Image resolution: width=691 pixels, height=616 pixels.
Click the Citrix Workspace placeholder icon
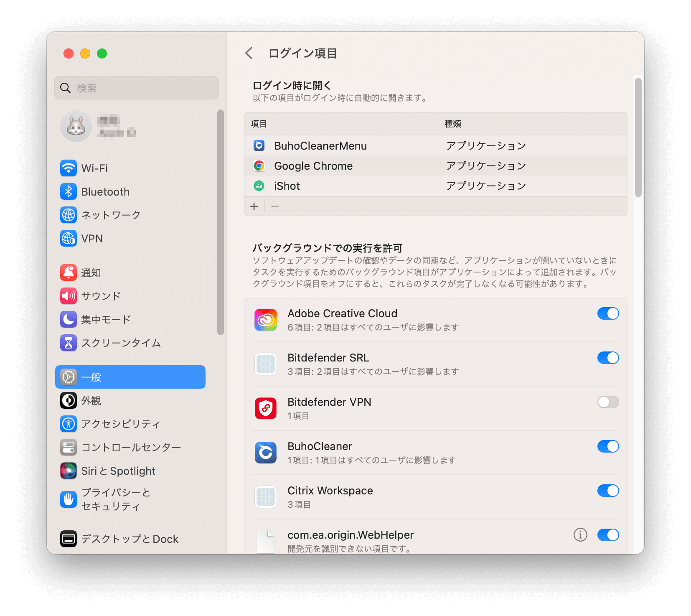(266, 497)
